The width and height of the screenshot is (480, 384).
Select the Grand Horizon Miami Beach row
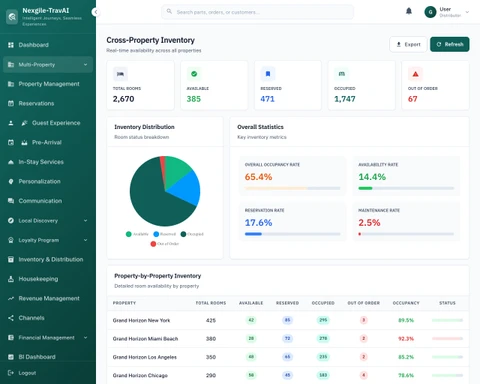(x=288, y=339)
